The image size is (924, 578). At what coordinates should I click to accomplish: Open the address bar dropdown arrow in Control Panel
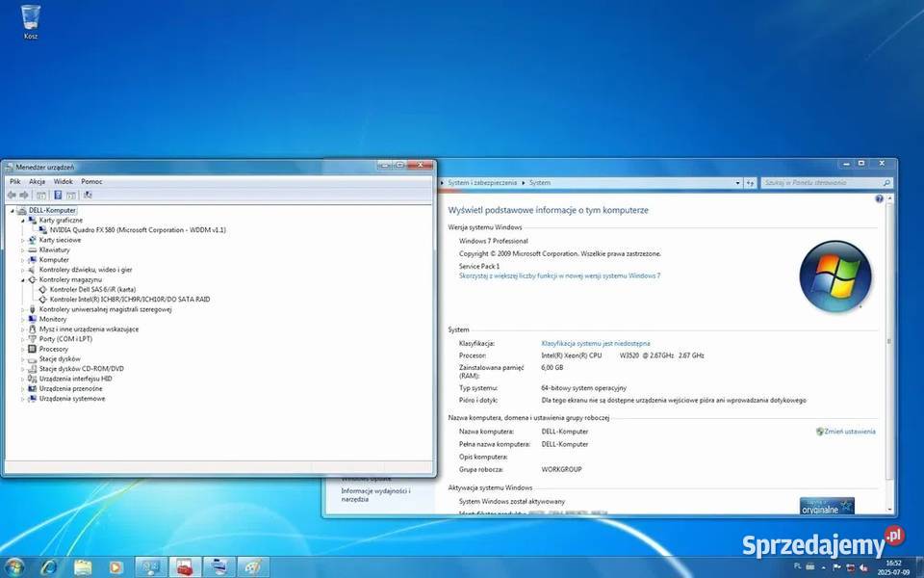[x=735, y=182]
